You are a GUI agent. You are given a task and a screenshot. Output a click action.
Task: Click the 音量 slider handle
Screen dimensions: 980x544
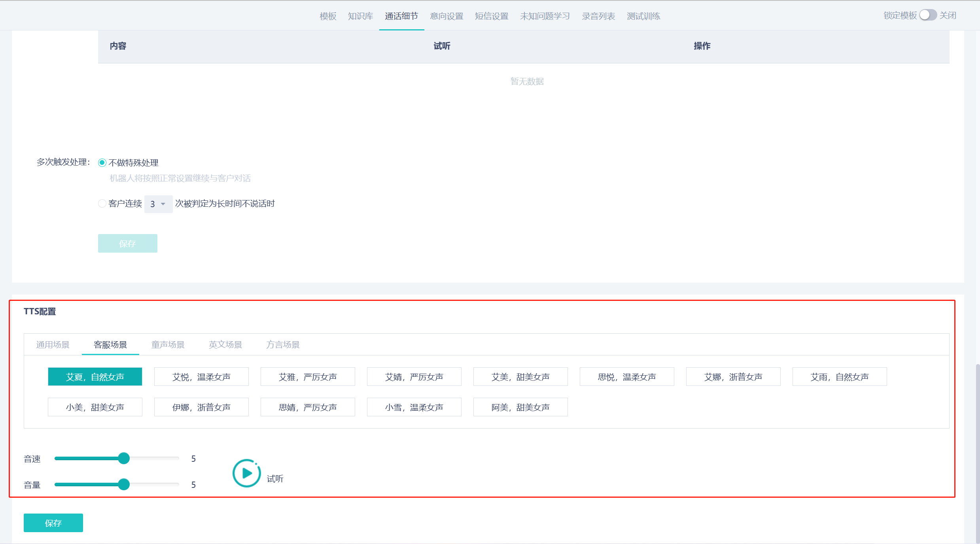pyautogui.click(x=124, y=484)
